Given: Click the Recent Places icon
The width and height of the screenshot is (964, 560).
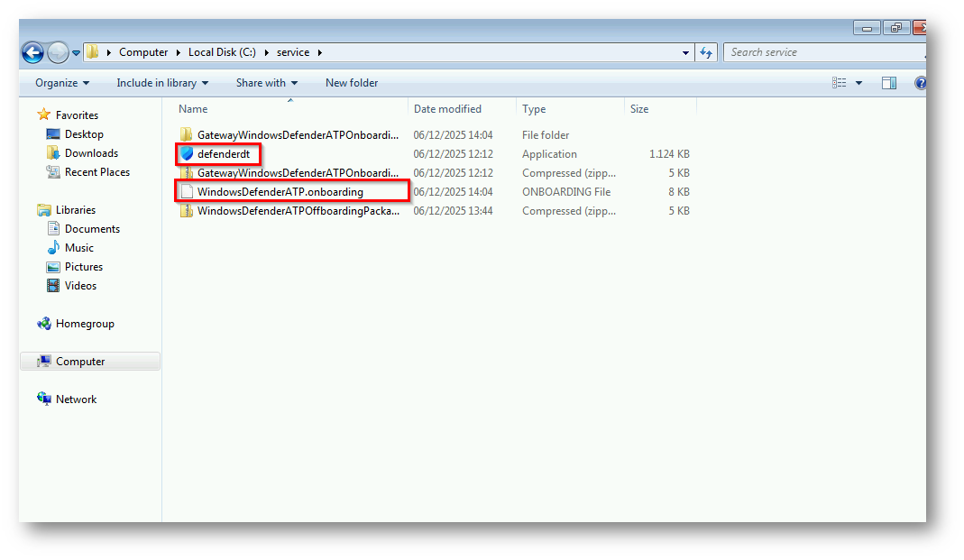Looking at the screenshot, I should 53,172.
